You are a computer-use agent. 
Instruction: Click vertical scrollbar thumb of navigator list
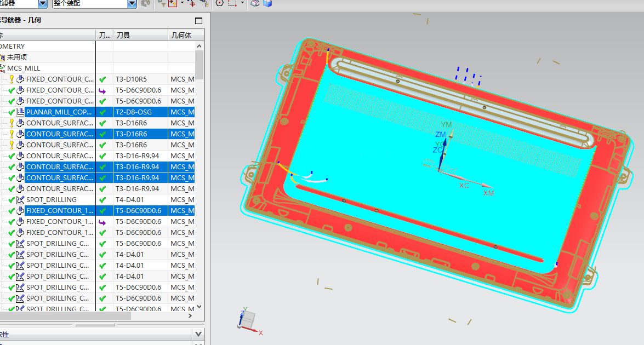(199, 65)
